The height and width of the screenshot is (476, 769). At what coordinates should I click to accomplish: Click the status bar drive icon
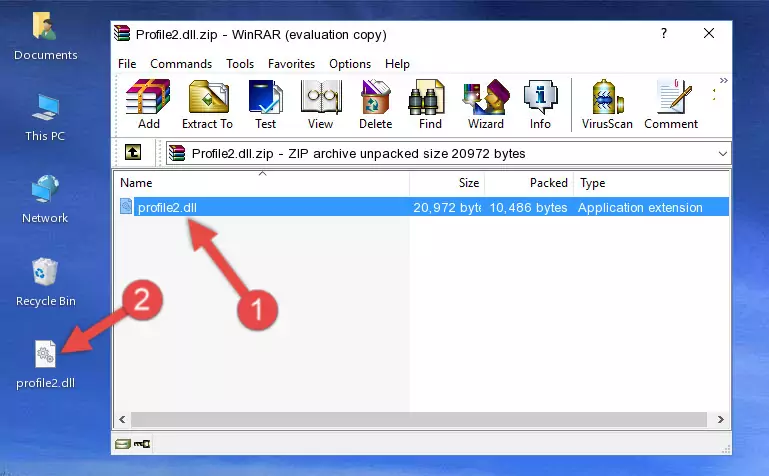pos(123,444)
